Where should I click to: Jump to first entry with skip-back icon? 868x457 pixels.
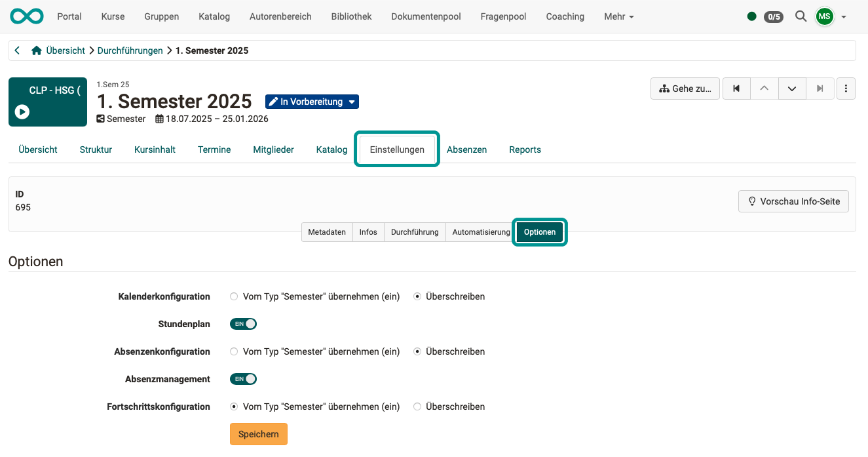click(x=736, y=88)
